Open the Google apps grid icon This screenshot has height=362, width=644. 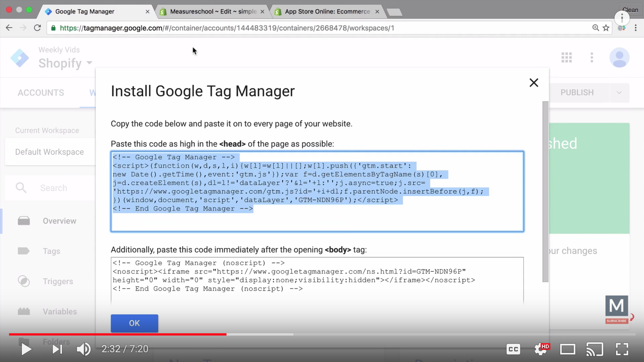click(567, 57)
